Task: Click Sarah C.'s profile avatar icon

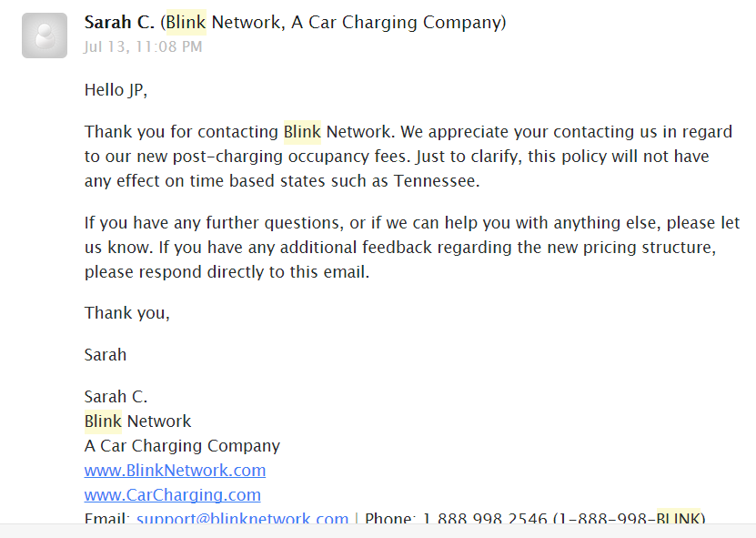Action: [x=45, y=36]
